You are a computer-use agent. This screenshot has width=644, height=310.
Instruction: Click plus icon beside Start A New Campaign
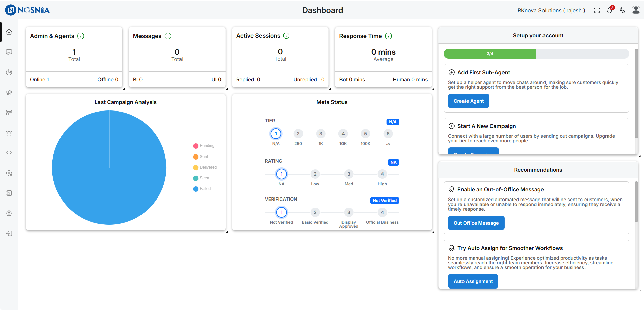click(x=452, y=126)
